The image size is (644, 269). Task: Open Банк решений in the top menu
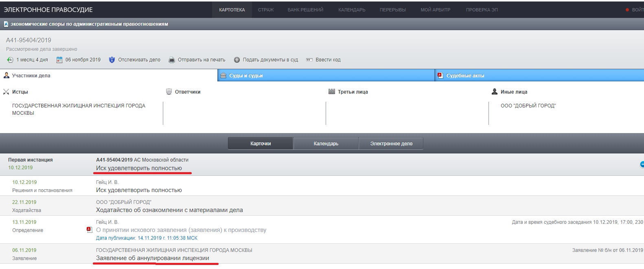click(x=305, y=10)
